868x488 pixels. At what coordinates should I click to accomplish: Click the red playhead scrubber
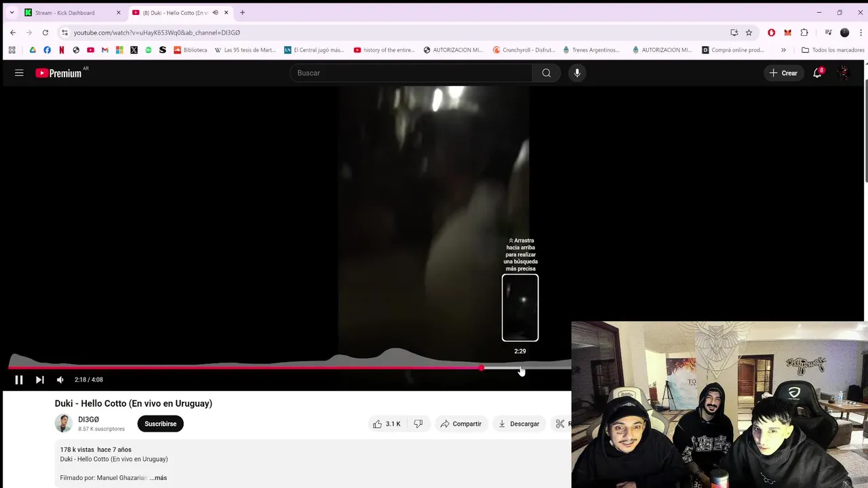481,368
